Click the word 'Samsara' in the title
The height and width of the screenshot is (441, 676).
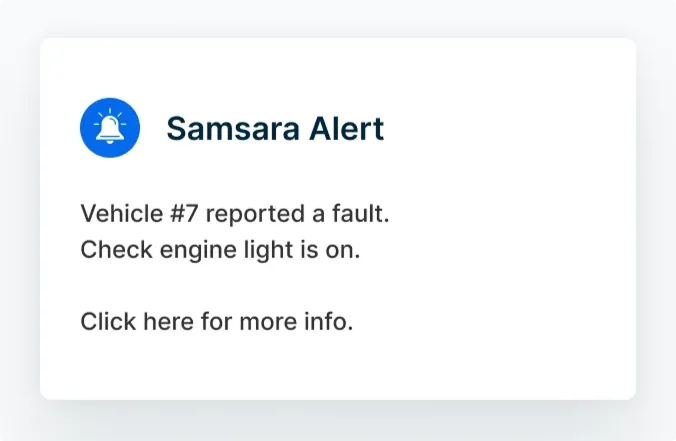tap(233, 128)
